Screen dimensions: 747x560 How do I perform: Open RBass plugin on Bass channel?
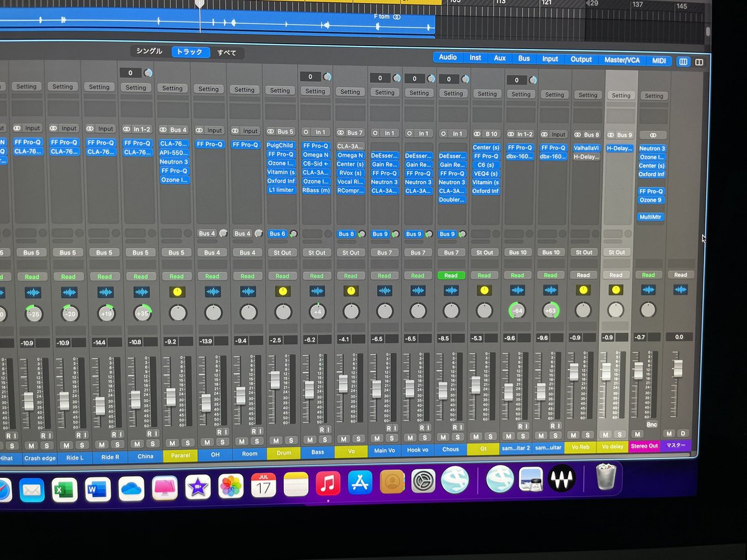coord(316,190)
